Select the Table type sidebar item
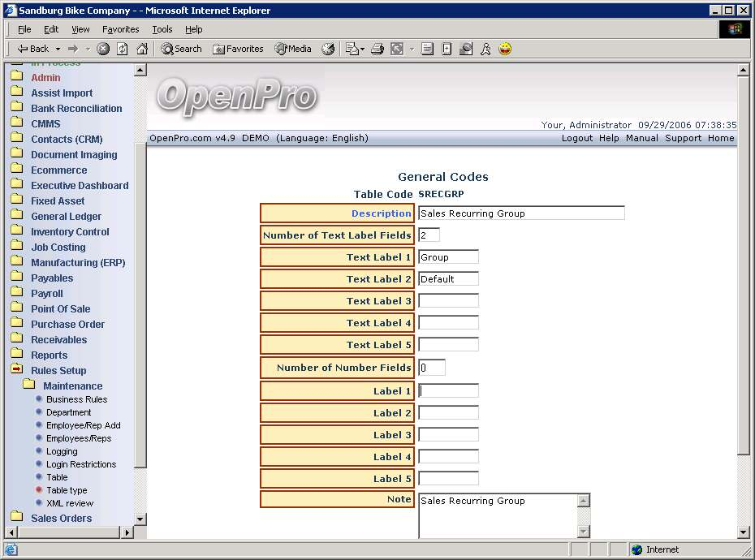The height and width of the screenshot is (560, 755). (67, 490)
